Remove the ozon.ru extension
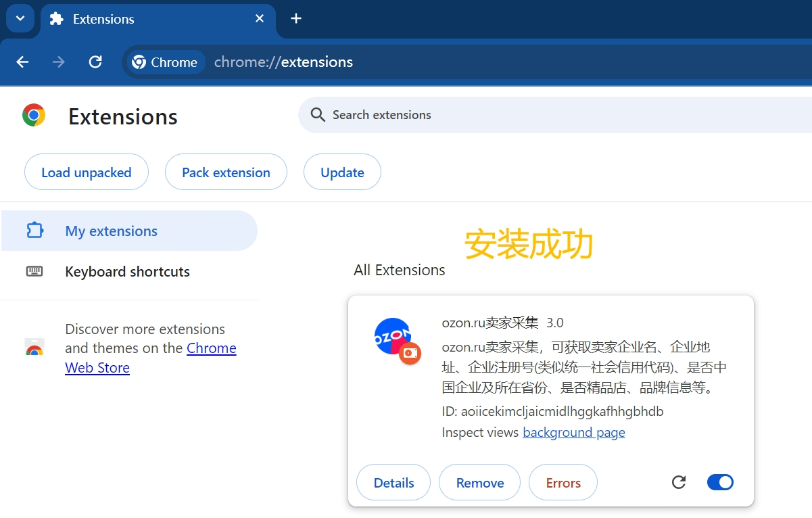This screenshot has height=518, width=812. tap(480, 483)
